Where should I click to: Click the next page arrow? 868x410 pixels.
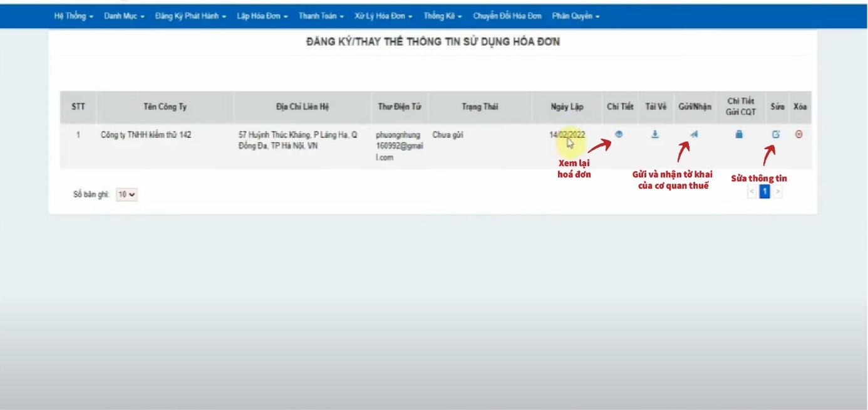click(777, 192)
